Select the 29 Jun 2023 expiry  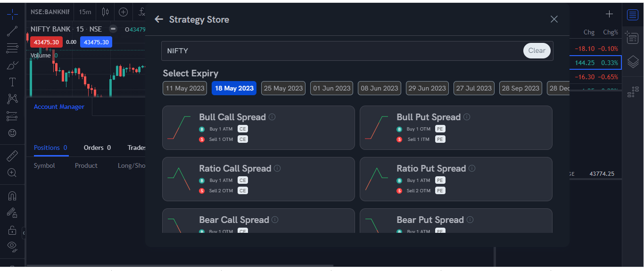427,88
